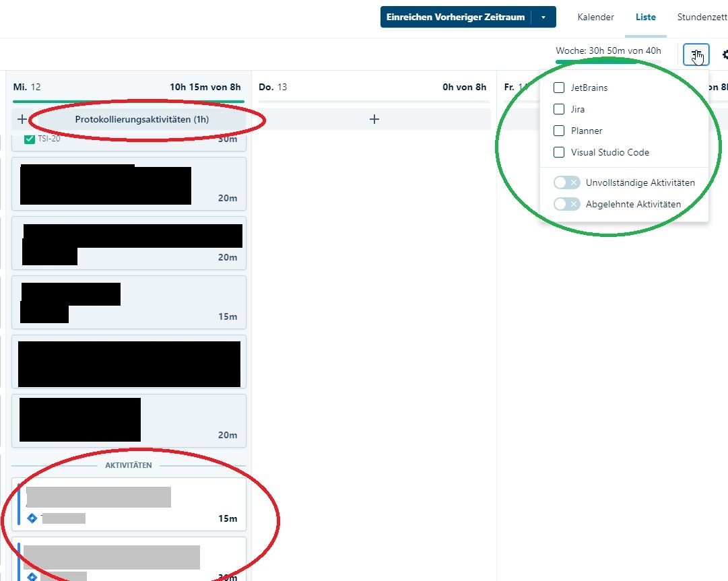Click the filter icon button
Viewport: 728px width, 581px height.
click(696, 55)
